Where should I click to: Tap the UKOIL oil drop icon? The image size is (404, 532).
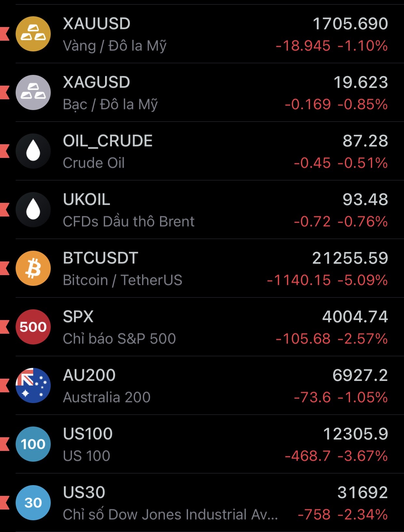click(x=33, y=210)
